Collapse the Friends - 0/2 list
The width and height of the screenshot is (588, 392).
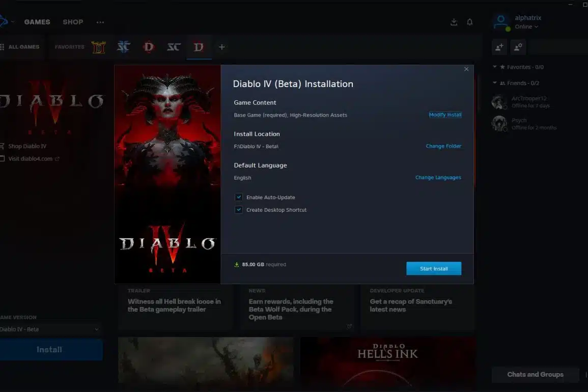[x=495, y=83]
